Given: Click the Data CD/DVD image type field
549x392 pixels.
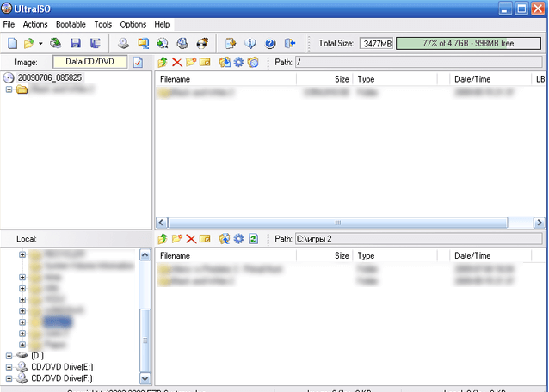Looking at the screenshot, I should [x=90, y=62].
